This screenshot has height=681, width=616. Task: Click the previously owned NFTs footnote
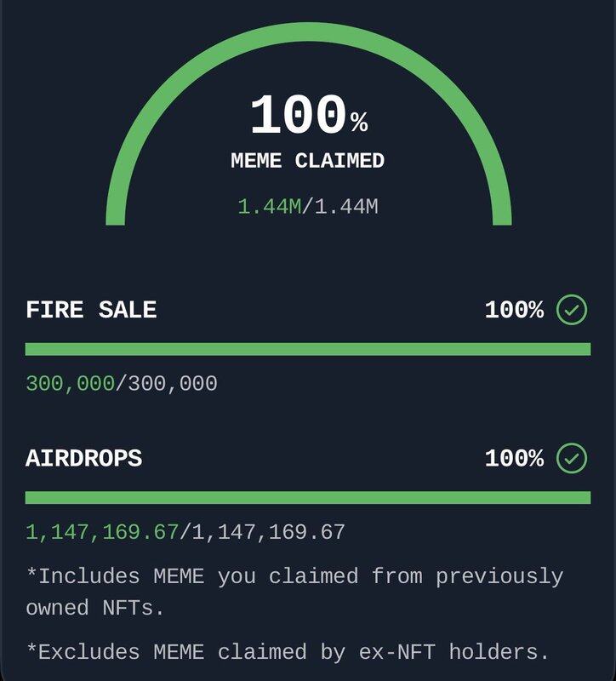[294, 592]
